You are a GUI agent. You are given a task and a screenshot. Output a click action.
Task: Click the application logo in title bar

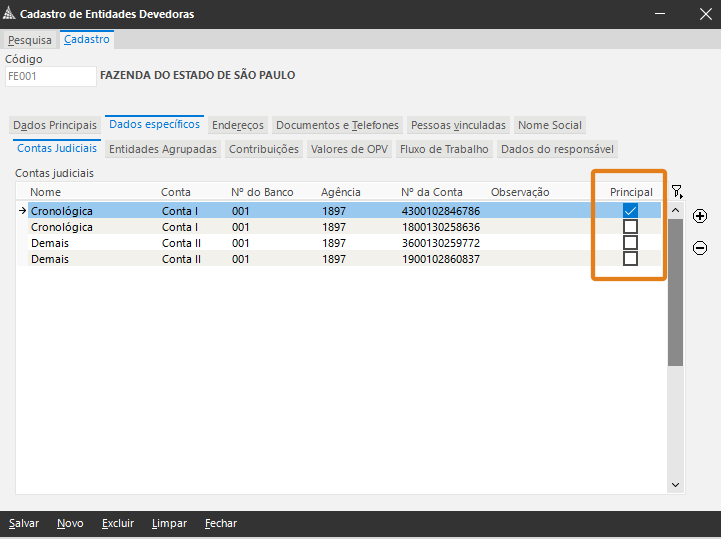[x=9, y=13]
